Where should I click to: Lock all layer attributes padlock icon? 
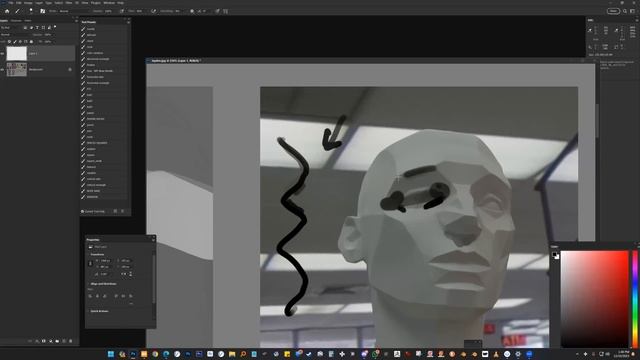(x=31, y=42)
